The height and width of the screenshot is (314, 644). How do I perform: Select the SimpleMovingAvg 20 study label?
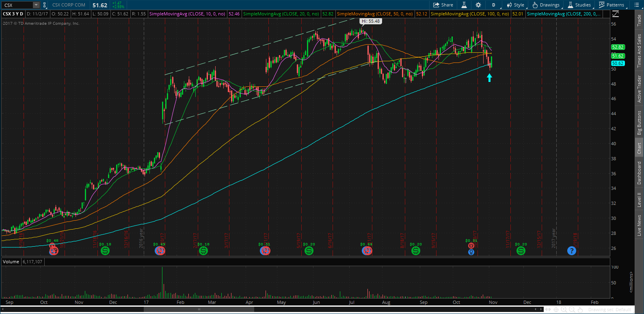[281, 14]
